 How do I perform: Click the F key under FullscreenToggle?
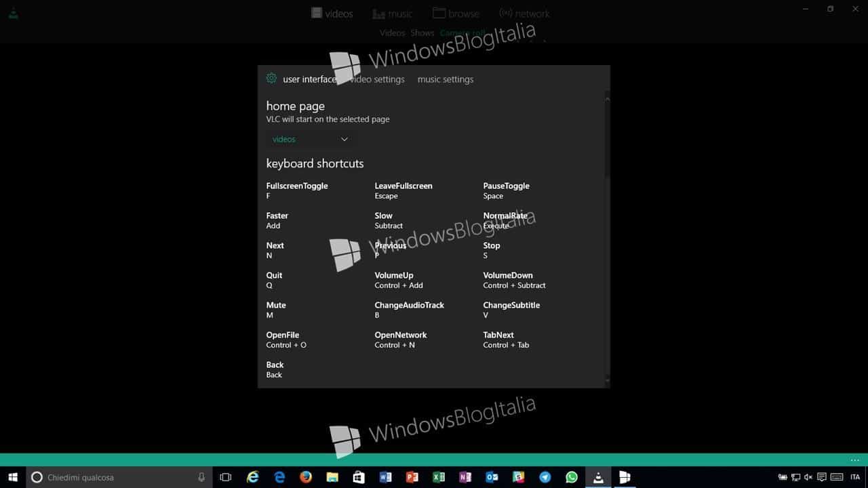pos(269,196)
